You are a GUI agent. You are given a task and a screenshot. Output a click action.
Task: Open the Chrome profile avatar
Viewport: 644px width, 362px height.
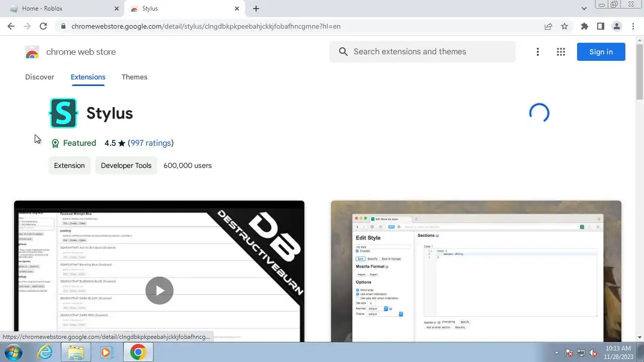coord(616,26)
